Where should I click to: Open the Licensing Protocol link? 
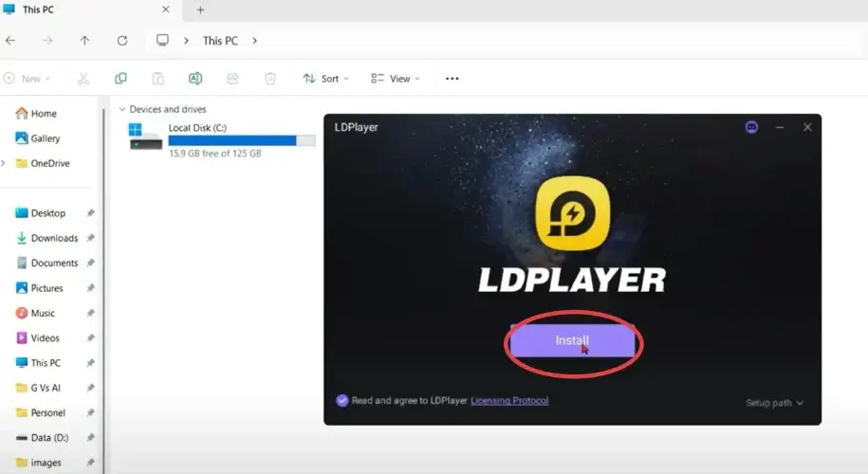(x=509, y=401)
